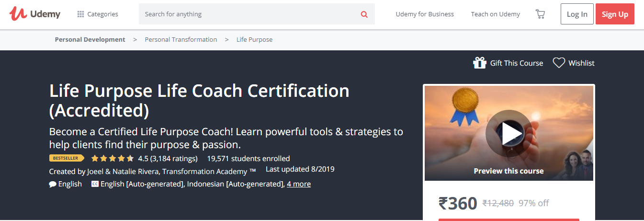644x221 pixels.
Task: Open the Categories grid menu
Action: [x=98, y=14]
